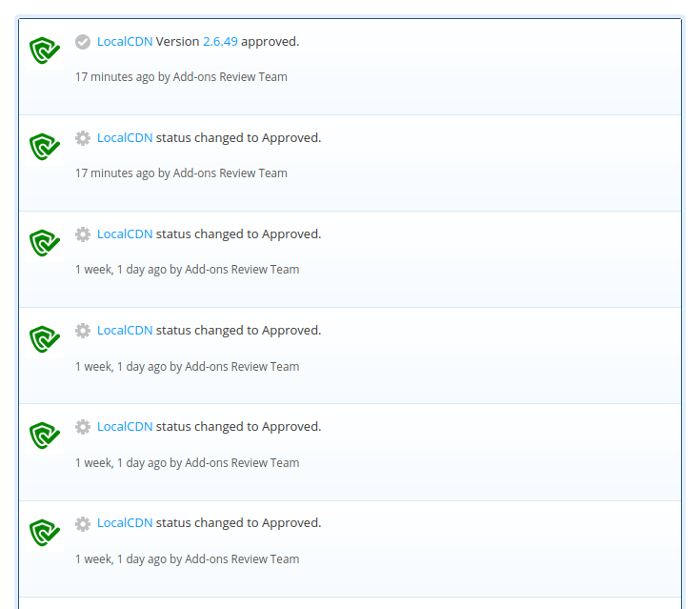Image resolution: width=700 pixels, height=609 pixels.
Task: Click the gear icon in the third activity entry
Action: click(x=83, y=234)
